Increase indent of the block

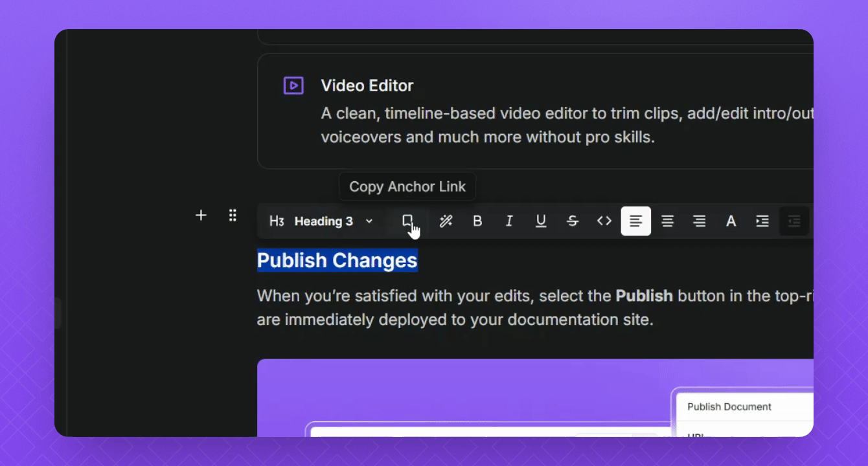pos(762,221)
